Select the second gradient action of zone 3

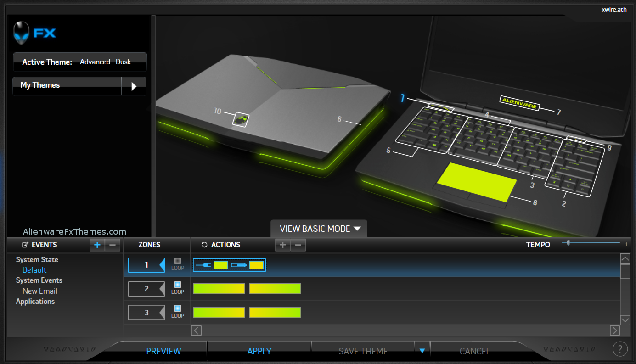[275, 313]
